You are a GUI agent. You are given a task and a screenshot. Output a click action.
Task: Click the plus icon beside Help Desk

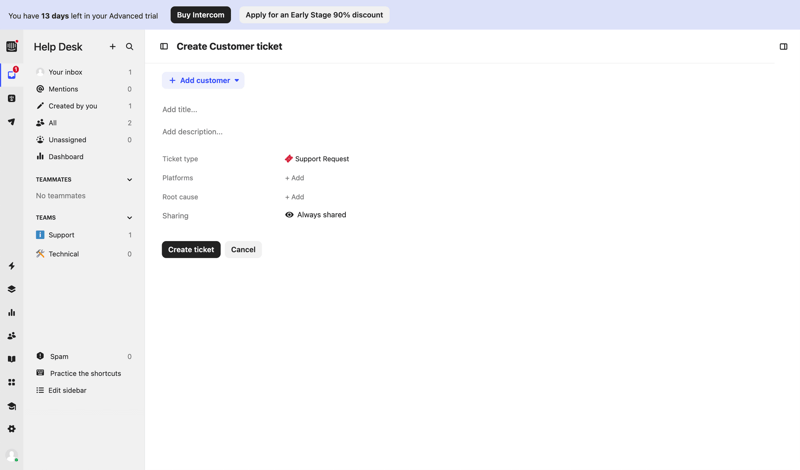(x=112, y=46)
